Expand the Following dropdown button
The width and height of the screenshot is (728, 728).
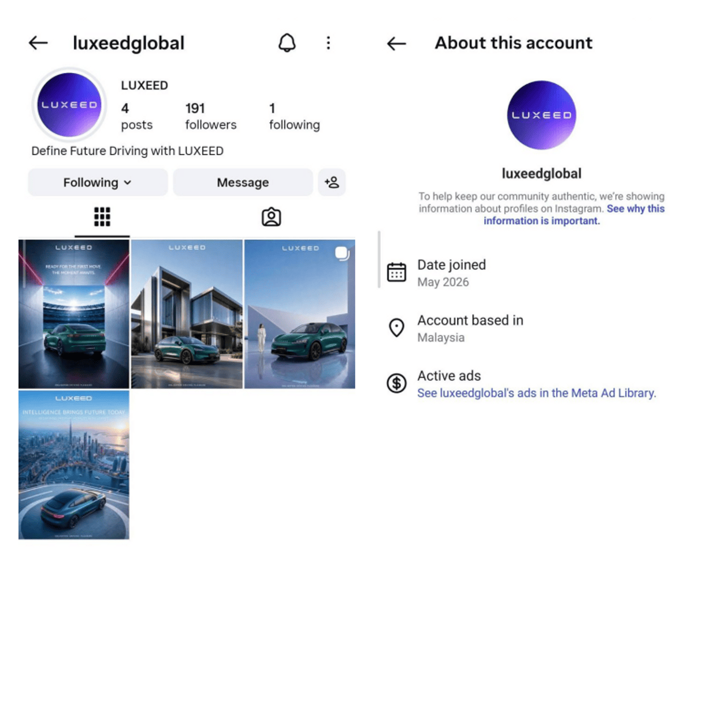(x=98, y=183)
